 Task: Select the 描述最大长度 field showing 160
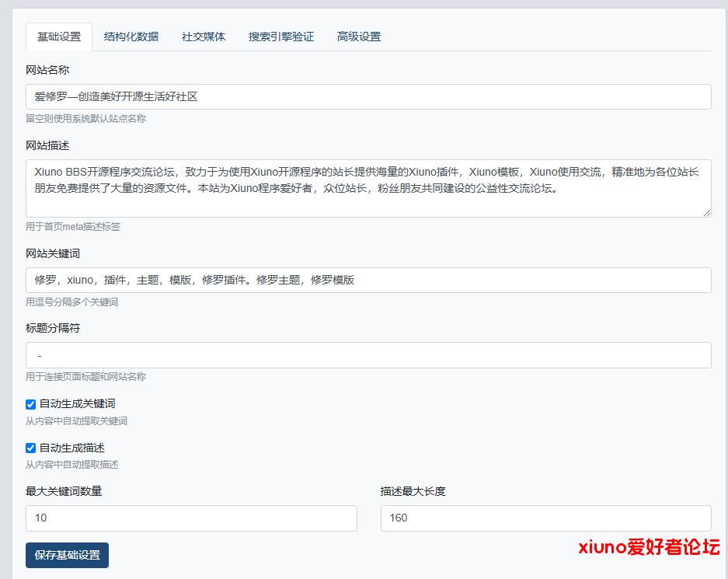(x=545, y=518)
